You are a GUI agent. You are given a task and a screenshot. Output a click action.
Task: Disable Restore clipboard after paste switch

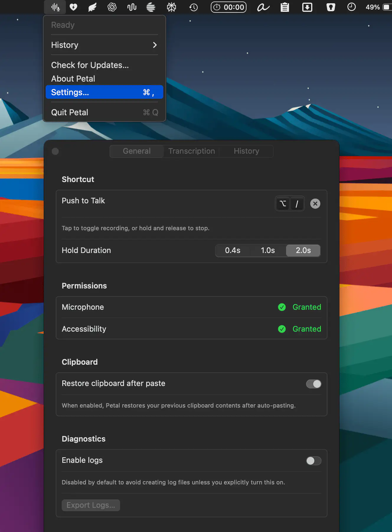[313, 384]
